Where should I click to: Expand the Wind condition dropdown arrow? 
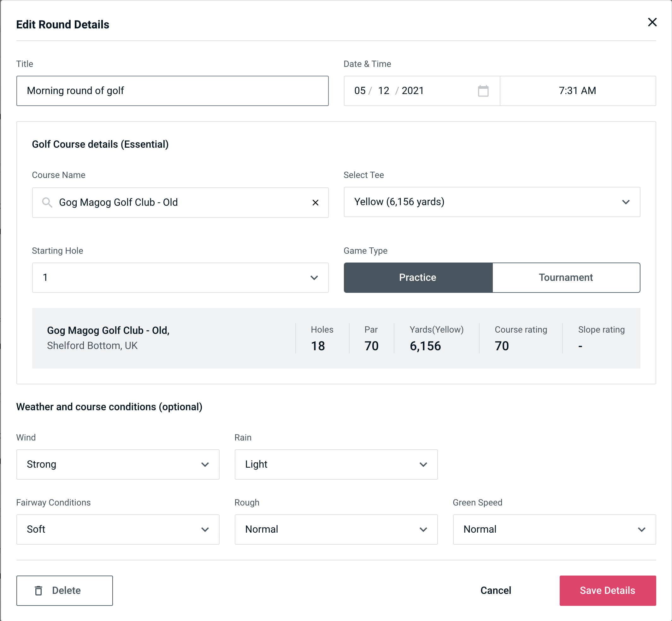(205, 464)
